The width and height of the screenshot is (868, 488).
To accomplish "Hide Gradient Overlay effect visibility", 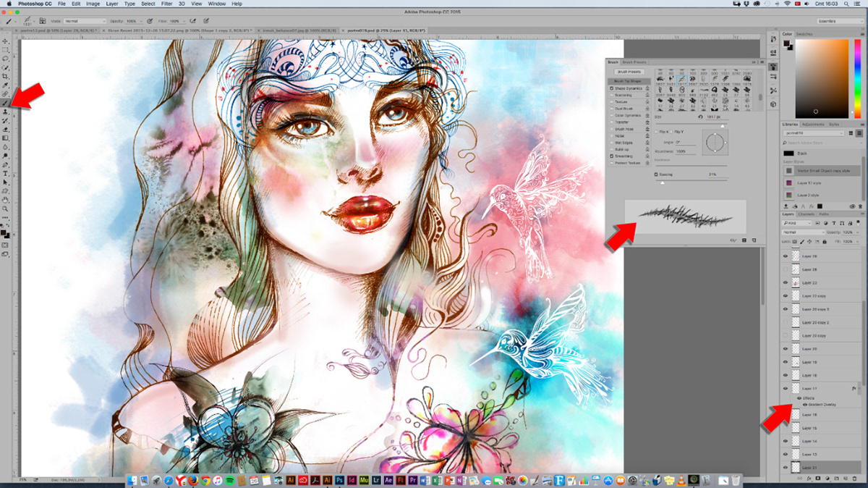I will (804, 404).
